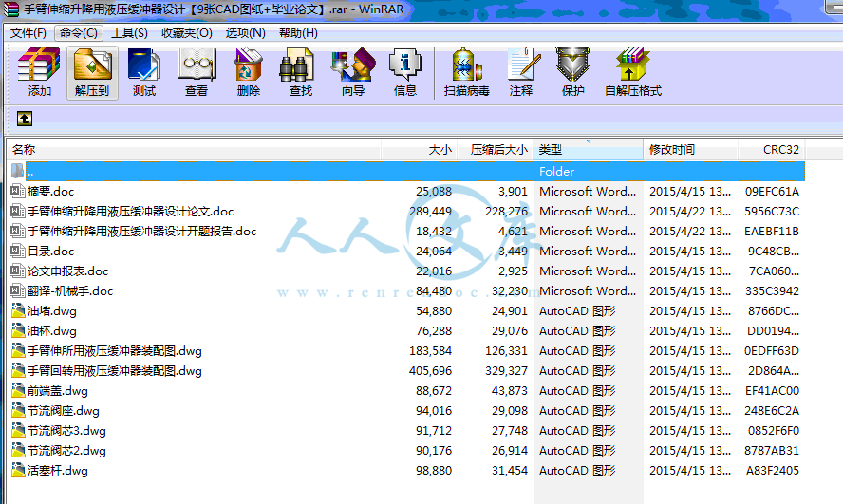The height and width of the screenshot is (504, 843).
Task: Select the file name 节流阀芯3.dwg
Action: pyautogui.click(x=66, y=430)
